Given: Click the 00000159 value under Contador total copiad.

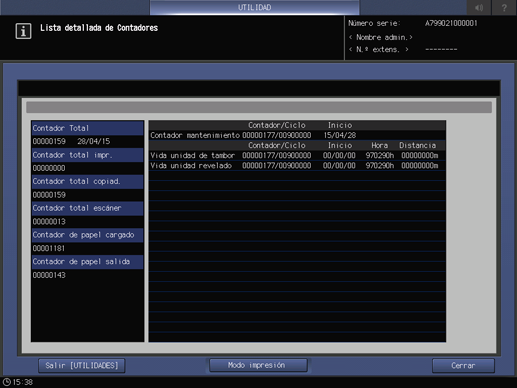Looking at the screenshot, I should coord(49,195).
